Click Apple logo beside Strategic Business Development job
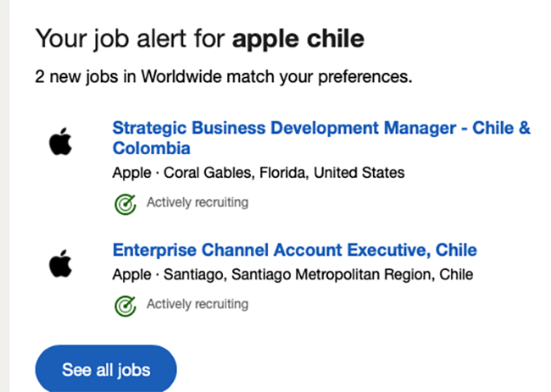 pyautogui.click(x=60, y=141)
